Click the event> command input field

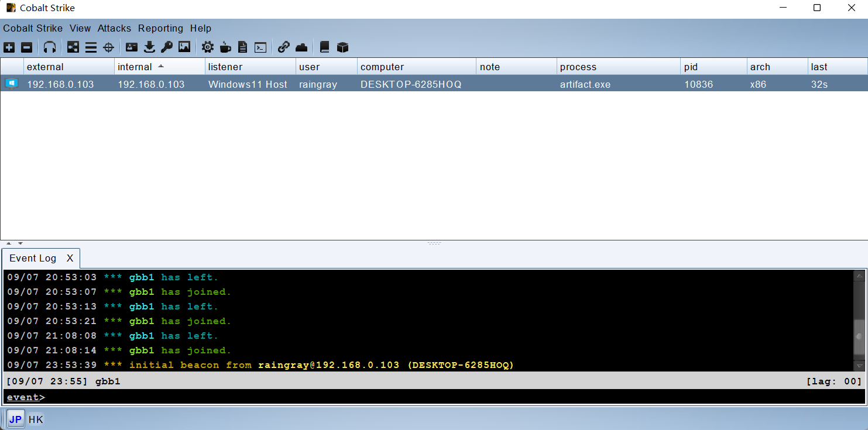434,397
